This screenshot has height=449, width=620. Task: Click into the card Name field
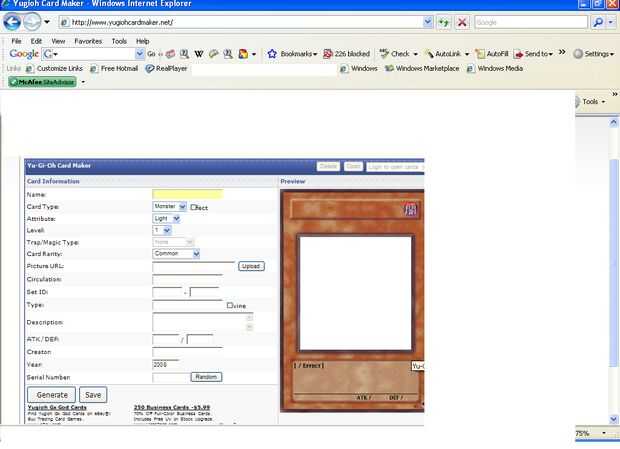(x=187, y=194)
